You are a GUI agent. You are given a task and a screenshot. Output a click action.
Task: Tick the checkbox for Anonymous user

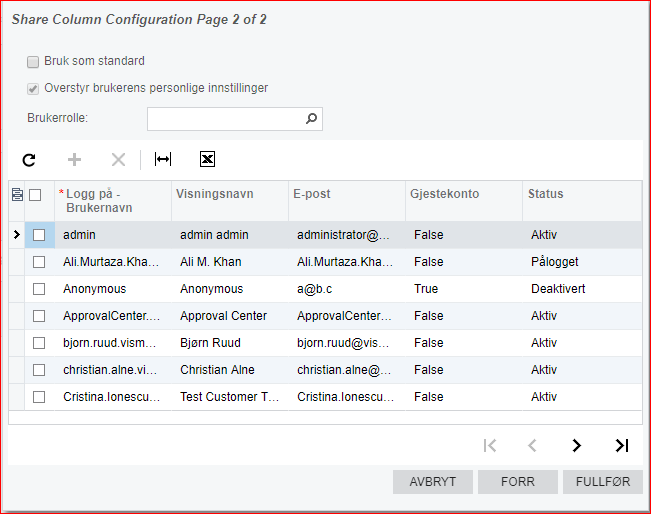39,289
